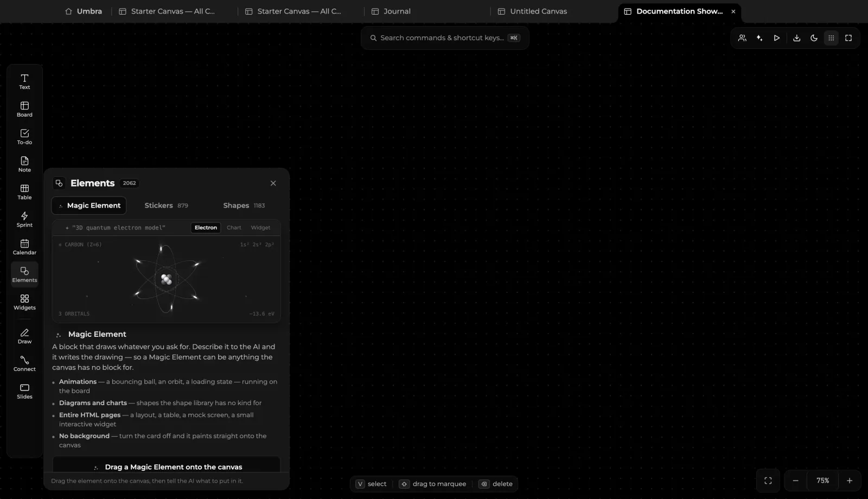Open the Umbra home tab
The image size is (868, 499).
pyautogui.click(x=84, y=11)
